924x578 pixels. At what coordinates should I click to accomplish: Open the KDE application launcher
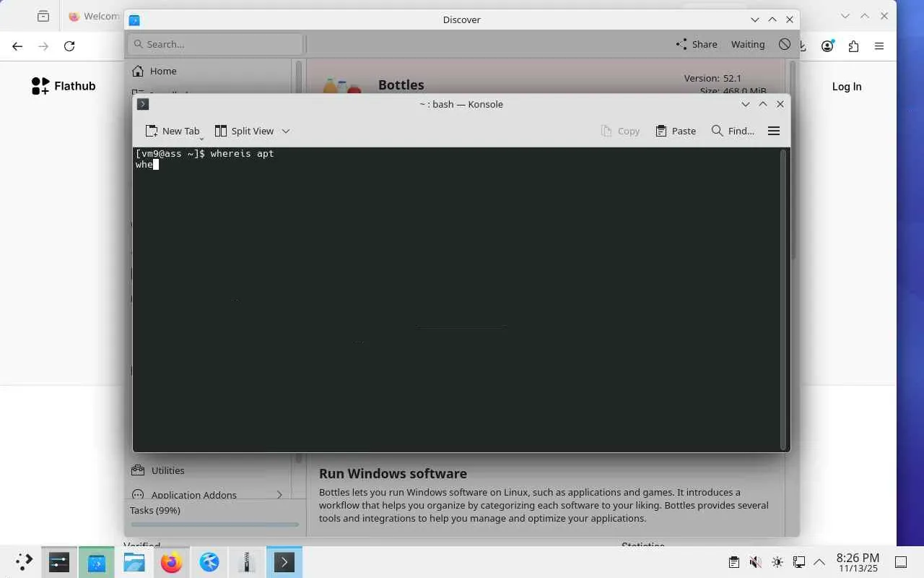point(23,561)
